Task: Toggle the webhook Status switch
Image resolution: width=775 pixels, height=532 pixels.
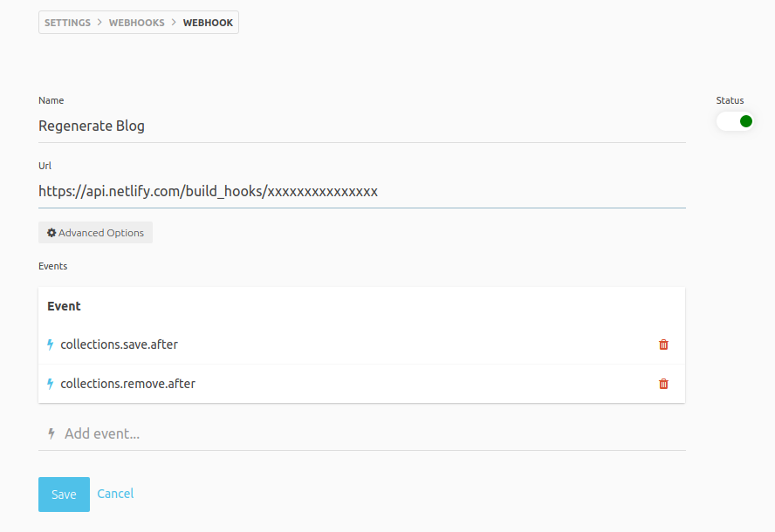Action: [x=735, y=121]
